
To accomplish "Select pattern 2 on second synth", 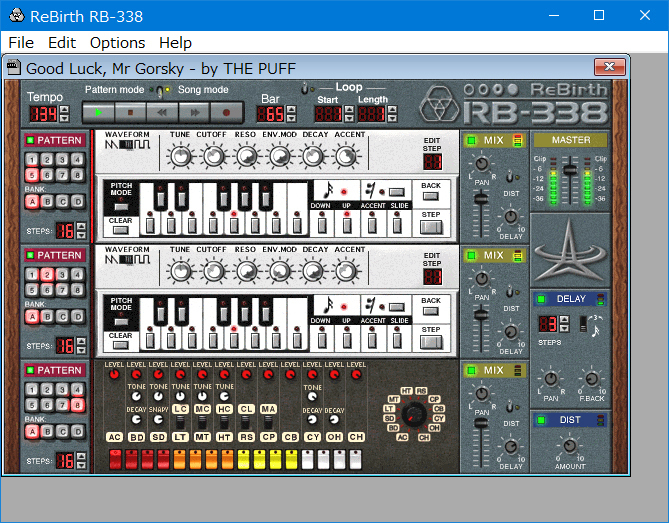I will point(47,274).
